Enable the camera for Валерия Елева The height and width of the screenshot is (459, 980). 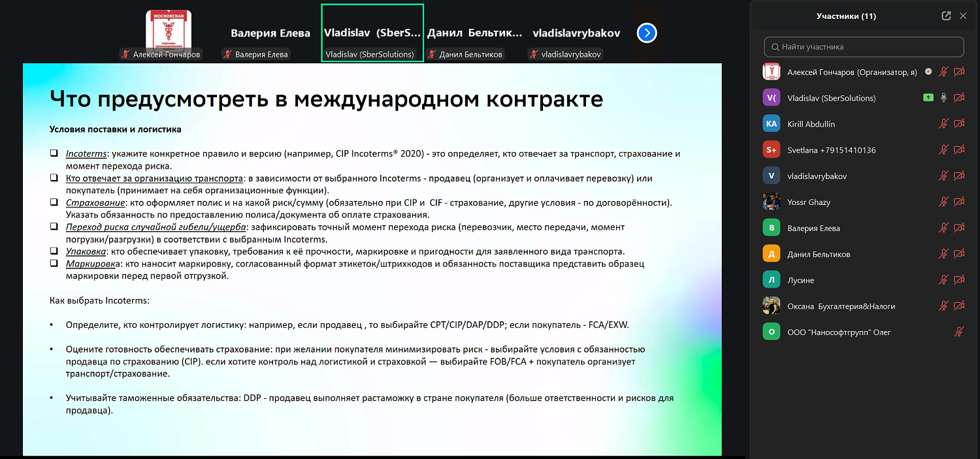click(958, 227)
